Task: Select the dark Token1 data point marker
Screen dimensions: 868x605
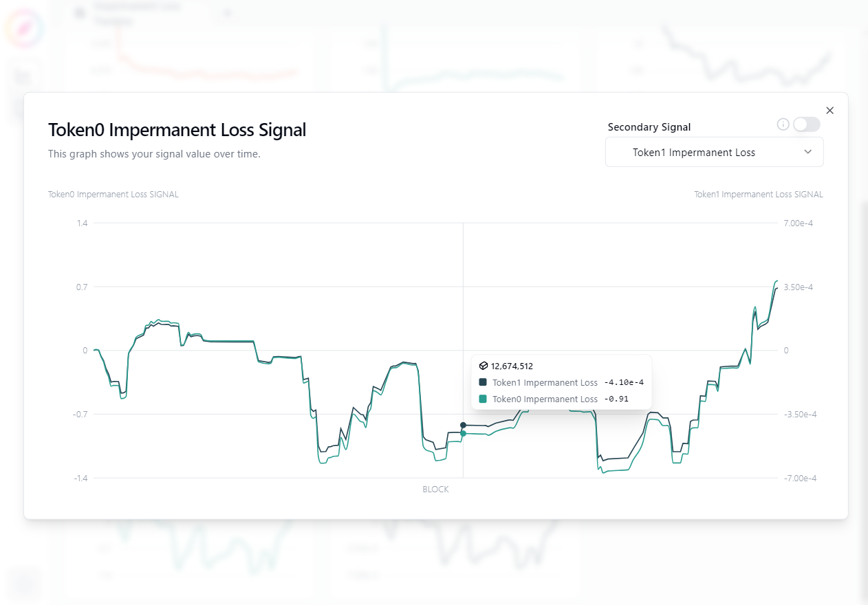Action: [x=463, y=425]
